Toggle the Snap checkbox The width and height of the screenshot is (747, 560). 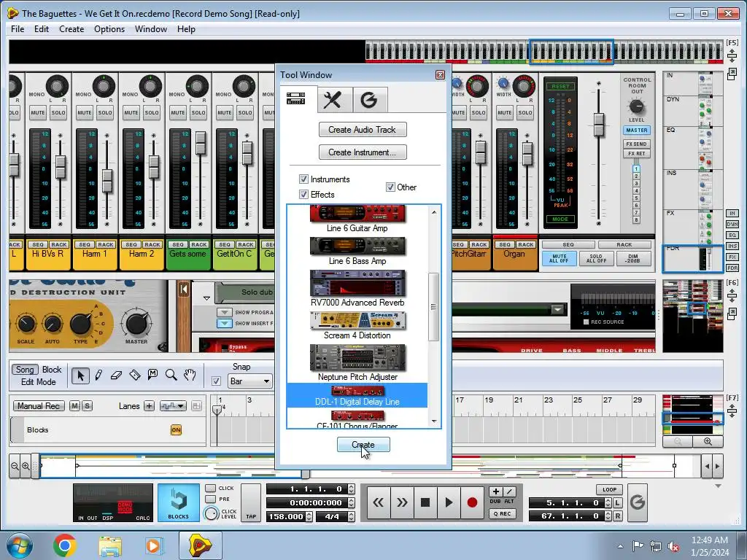pyautogui.click(x=216, y=381)
